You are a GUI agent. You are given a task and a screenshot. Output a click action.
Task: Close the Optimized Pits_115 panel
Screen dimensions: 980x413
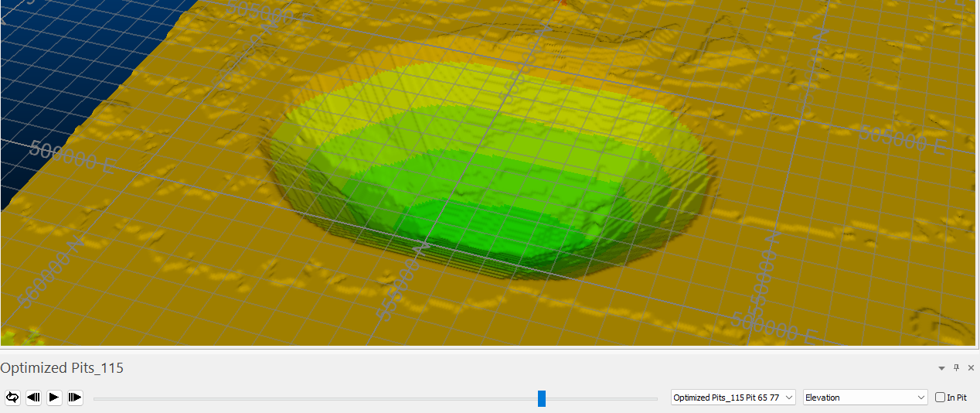(970, 368)
